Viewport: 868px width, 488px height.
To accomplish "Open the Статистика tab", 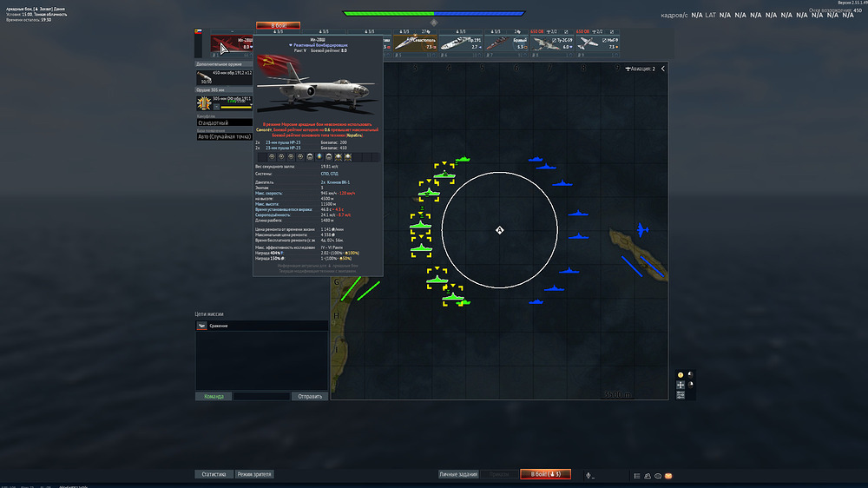I will (x=214, y=474).
